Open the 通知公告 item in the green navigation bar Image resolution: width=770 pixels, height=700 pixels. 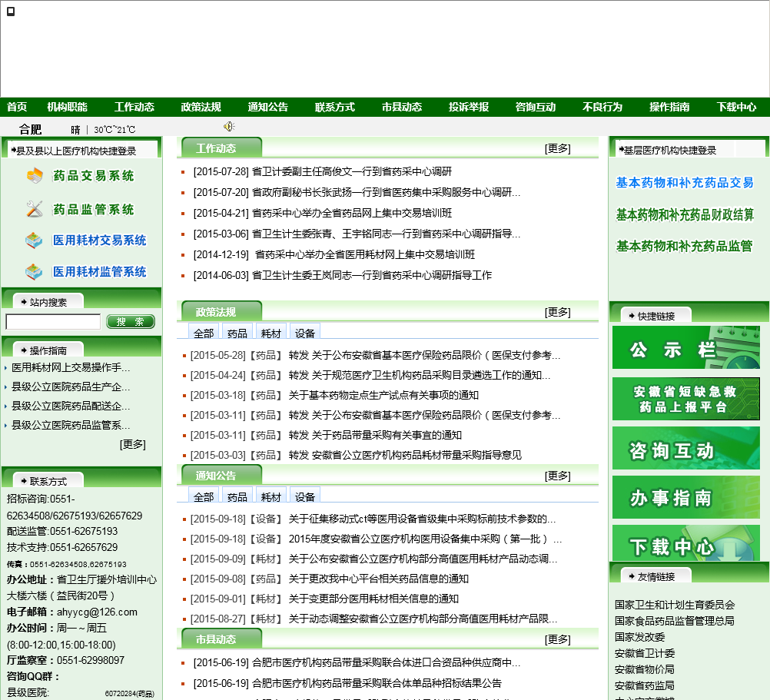click(x=267, y=107)
